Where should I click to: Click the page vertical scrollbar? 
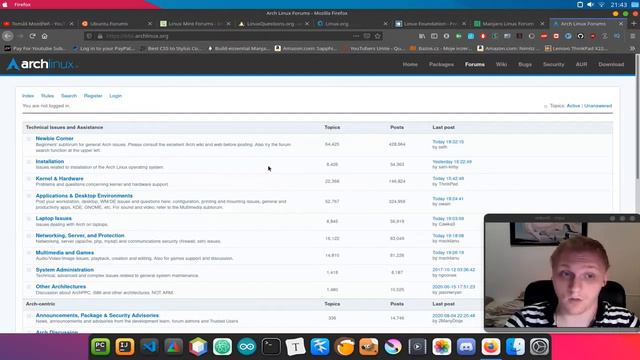[x=637, y=116]
